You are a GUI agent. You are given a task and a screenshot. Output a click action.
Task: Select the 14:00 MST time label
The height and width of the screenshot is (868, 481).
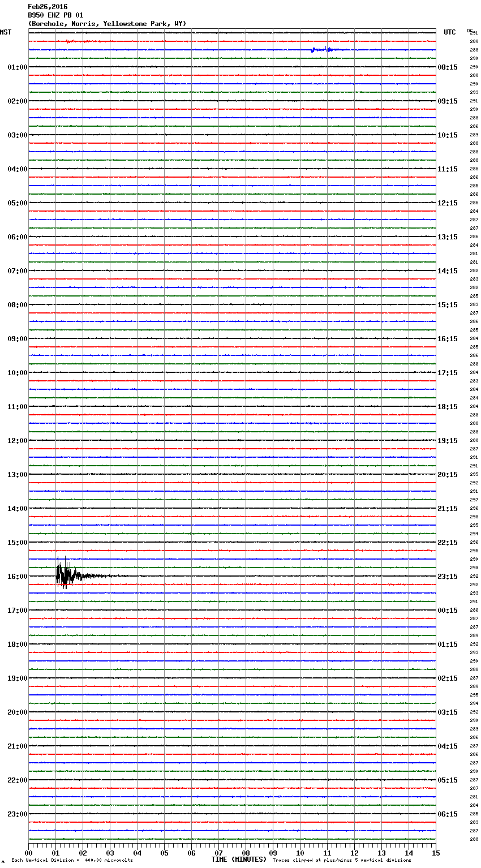(x=18, y=509)
